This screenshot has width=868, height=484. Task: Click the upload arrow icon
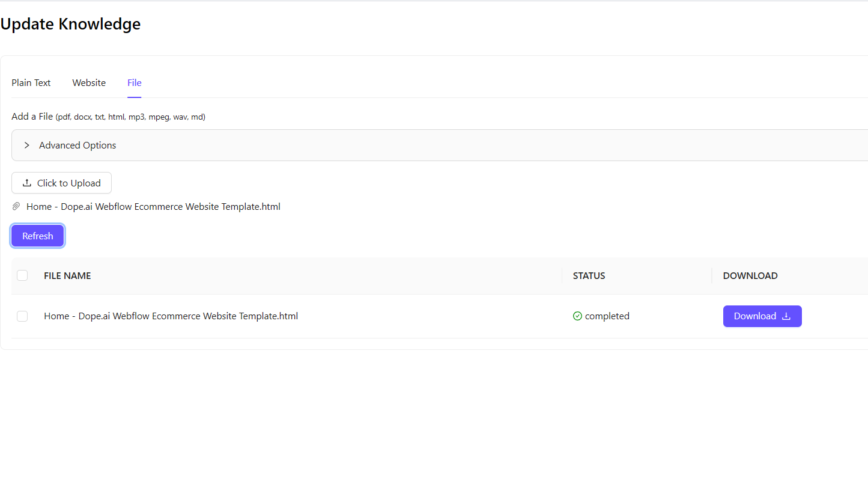[x=26, y=183]
